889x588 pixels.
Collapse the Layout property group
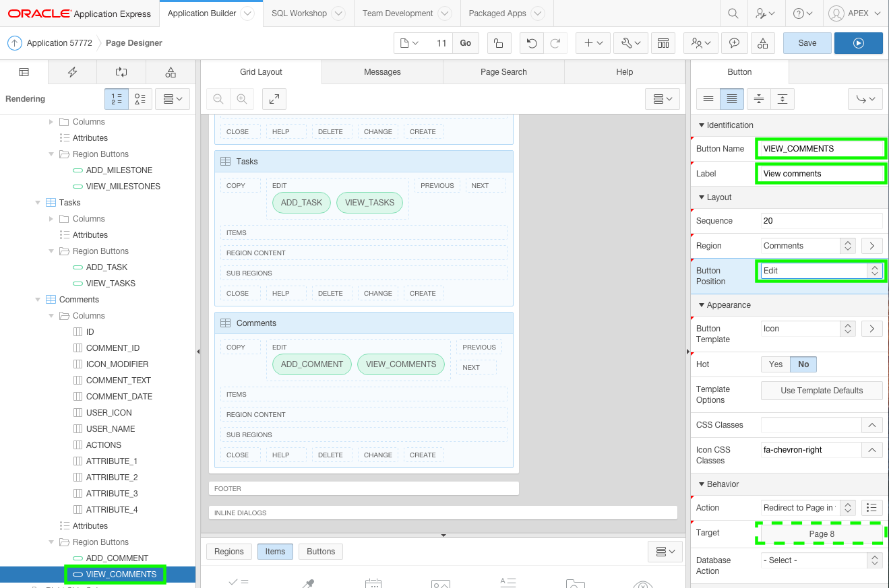click(x=702, y=197)
